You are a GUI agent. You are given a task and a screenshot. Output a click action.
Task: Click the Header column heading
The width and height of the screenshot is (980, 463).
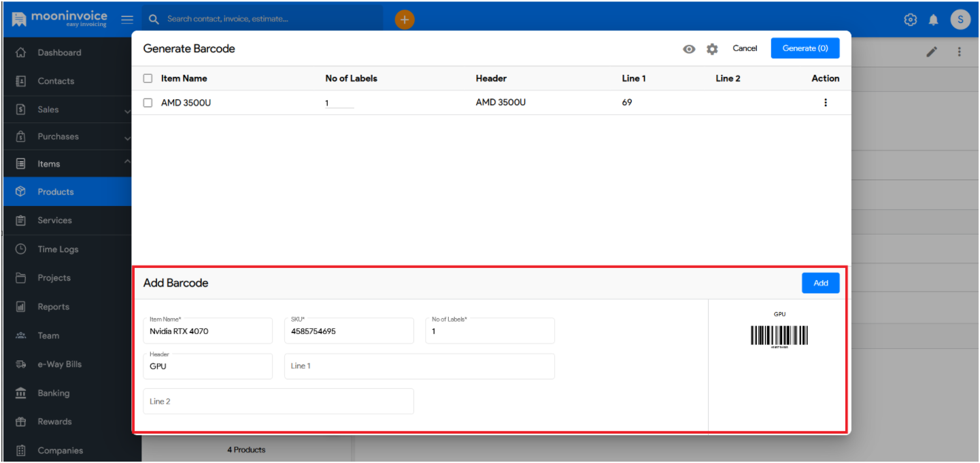point(491,78)
